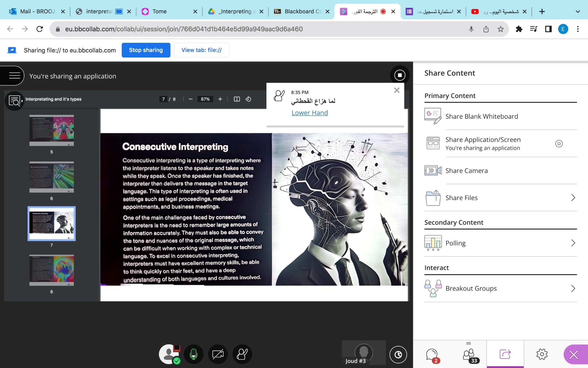This screenshot has height=368, width=588.
Task: Click the fit to page icon
Action: (x=237, y=99)
